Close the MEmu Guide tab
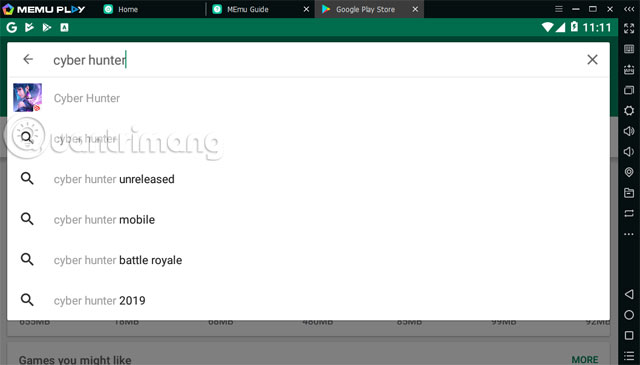This screenshot has height=365, width=640. point(307,9)
